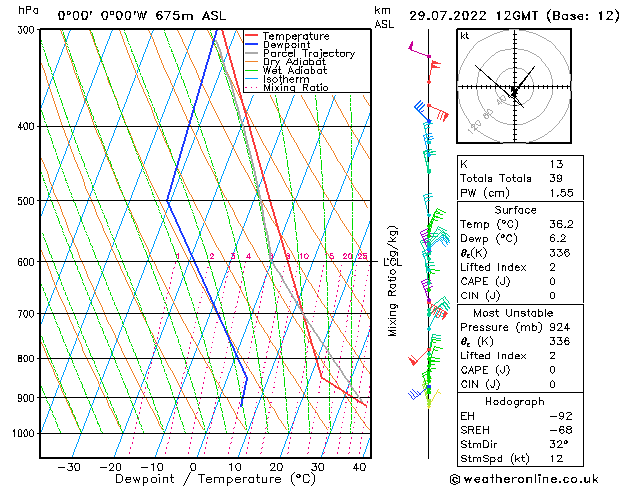Click the red Temperature line sample in legend
Viewport: 629px width, 486px height.
pyautogui.click(x=251, y=36)
